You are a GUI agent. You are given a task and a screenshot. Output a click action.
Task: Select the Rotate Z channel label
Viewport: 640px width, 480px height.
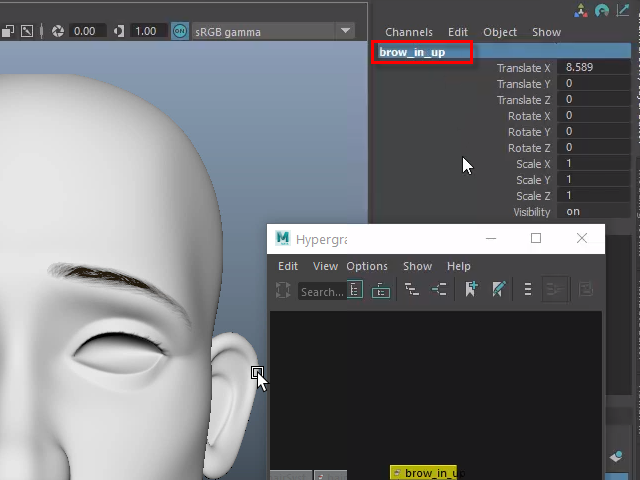pyautogui.click(x=529, y=148)
